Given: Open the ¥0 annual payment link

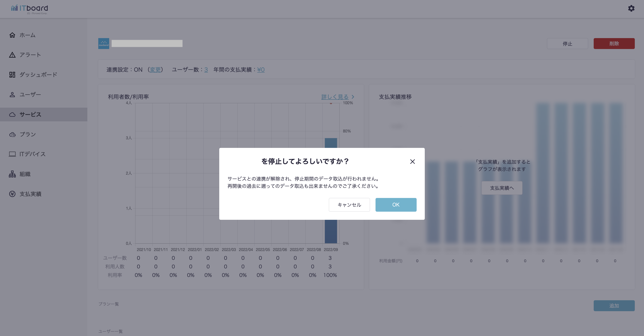Looking at the screenshot, I should tap(261, 70).
